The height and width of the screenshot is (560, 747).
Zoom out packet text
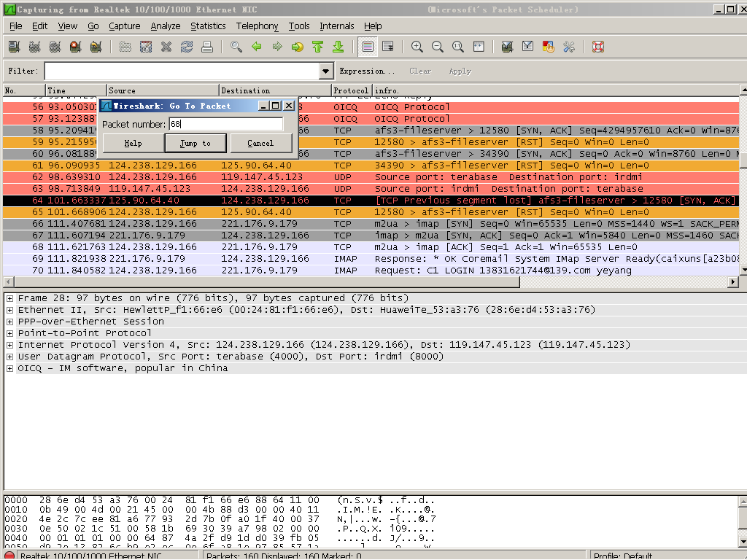[438, 47]
